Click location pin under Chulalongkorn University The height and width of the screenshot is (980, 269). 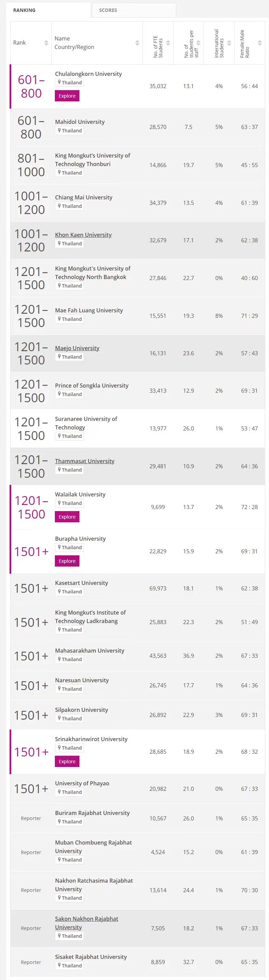[x=59, y=83]
